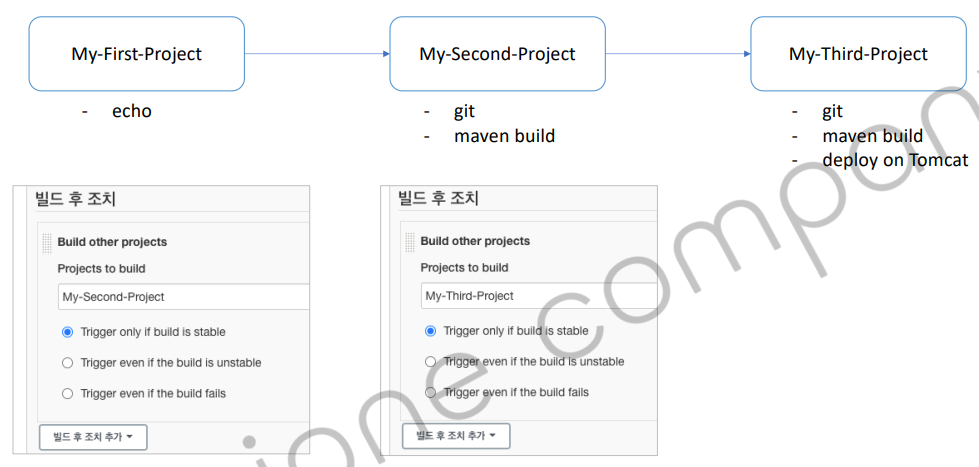The width and height of the screenshot is (979, 467).
Task: Open '빌드 후 조치 추가' dropdown in left panel
Action: click(93, 437)
